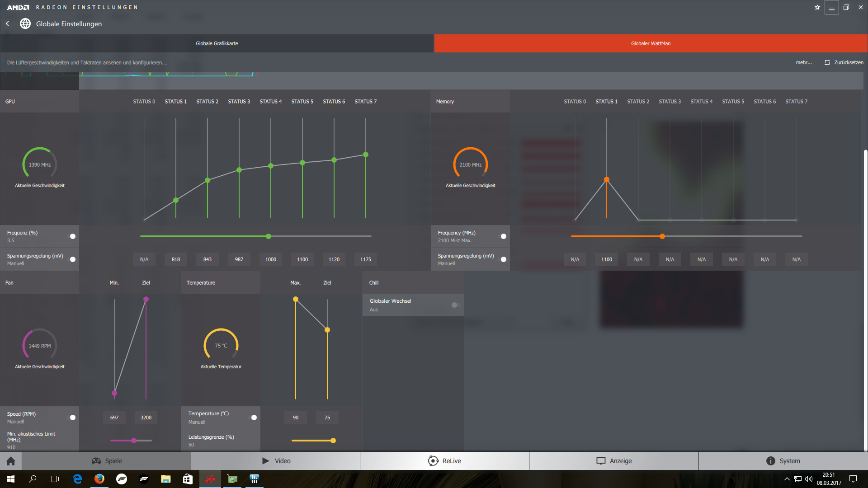Toggle the GPU Frequenz (%) switch

pos(72,236)
